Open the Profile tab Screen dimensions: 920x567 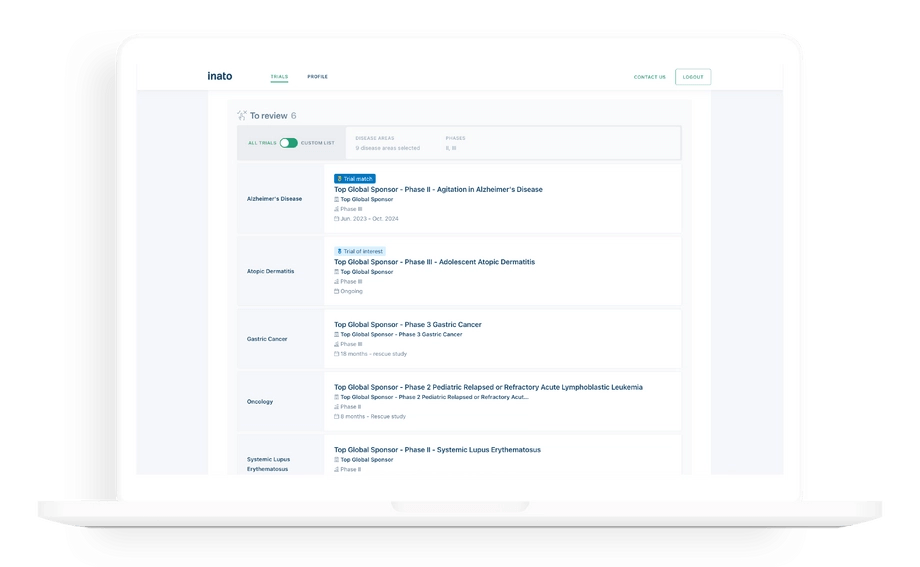[317, 77]
